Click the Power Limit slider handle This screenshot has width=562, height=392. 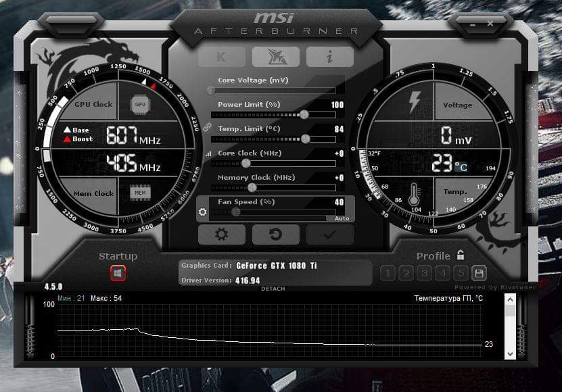click(304, 115)
